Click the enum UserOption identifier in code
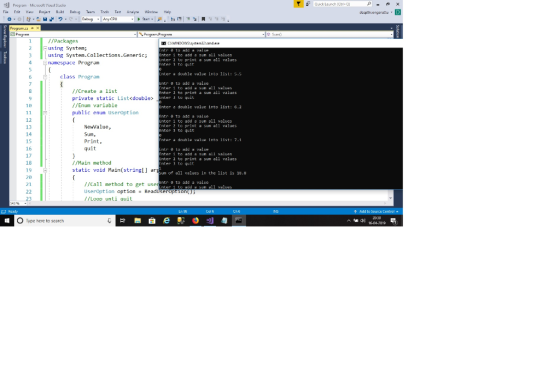The height and width of the screenshot is (373, 560). pyautogui.click(x=123, y=113)
